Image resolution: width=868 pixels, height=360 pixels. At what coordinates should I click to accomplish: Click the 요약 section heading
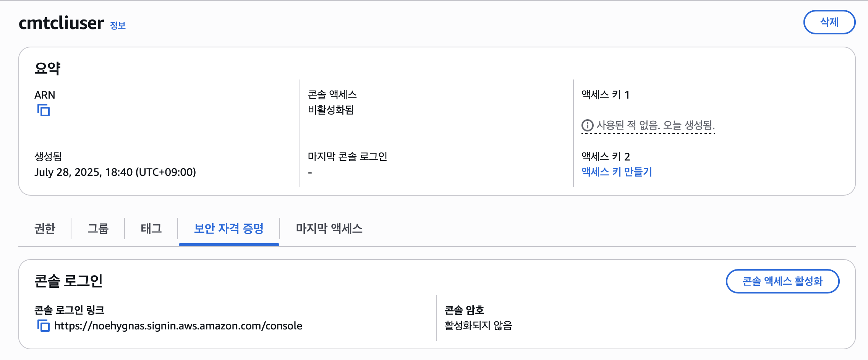pyautogui.click(x=47, y=68)
